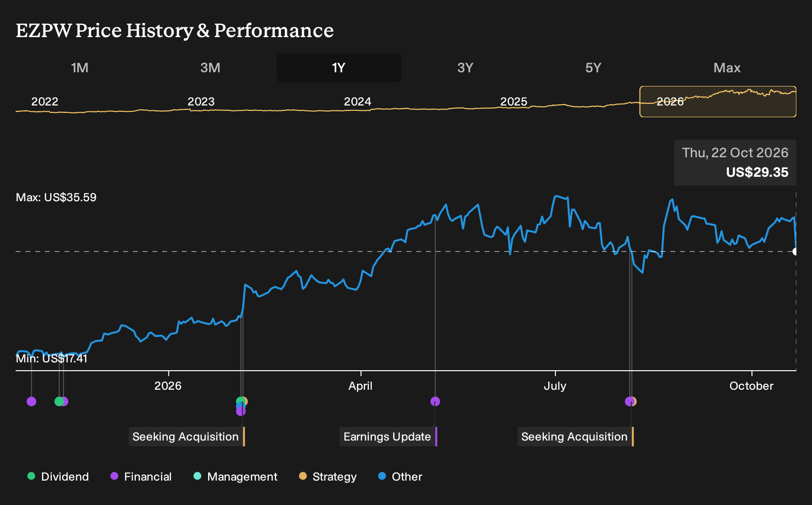Open the Seeking Acquisition label left of April

point(186,437)
